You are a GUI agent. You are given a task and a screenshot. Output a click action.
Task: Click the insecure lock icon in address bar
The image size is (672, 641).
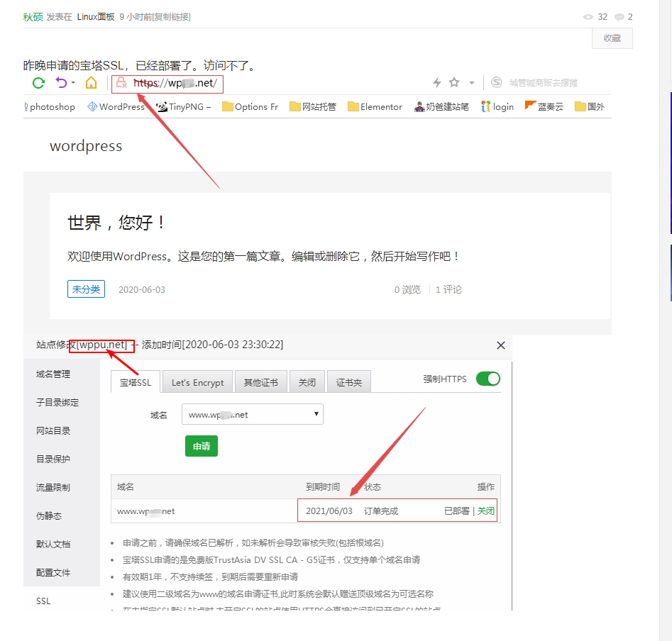122,83
